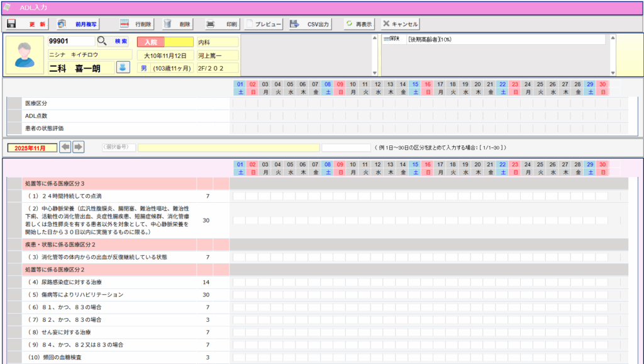Image resolution: width=644 pixels, height=364 pixels.
Task: Select day 01 cell for 尿路感染症に対する治療
Action: point(240,282)
